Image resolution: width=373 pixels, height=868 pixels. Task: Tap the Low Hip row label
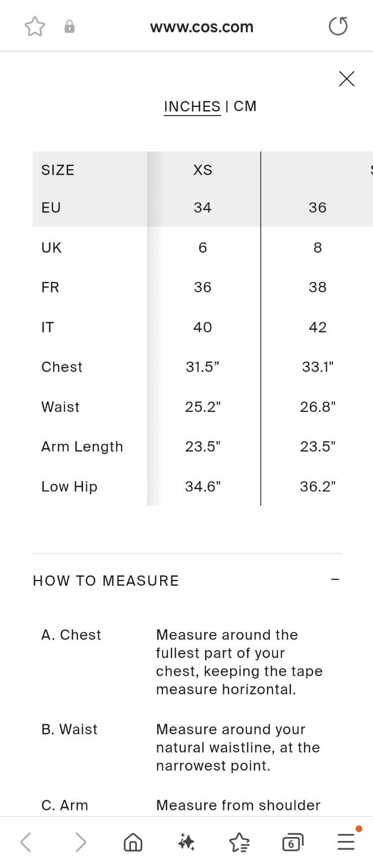69,487
